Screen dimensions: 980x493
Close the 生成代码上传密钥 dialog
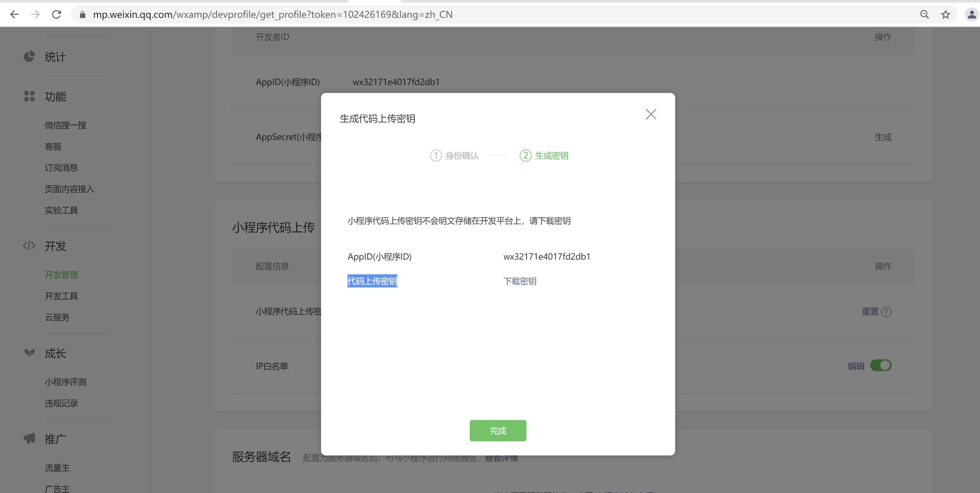651,114
